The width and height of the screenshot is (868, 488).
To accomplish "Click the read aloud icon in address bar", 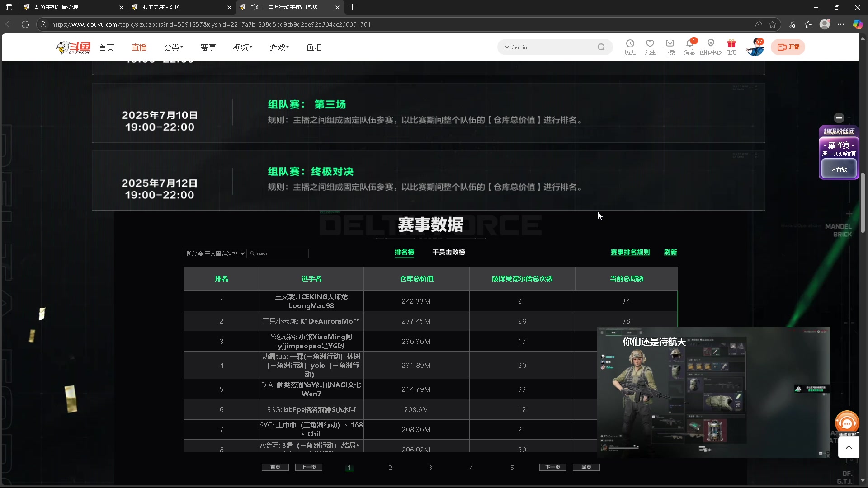I will tap(758, 24).
